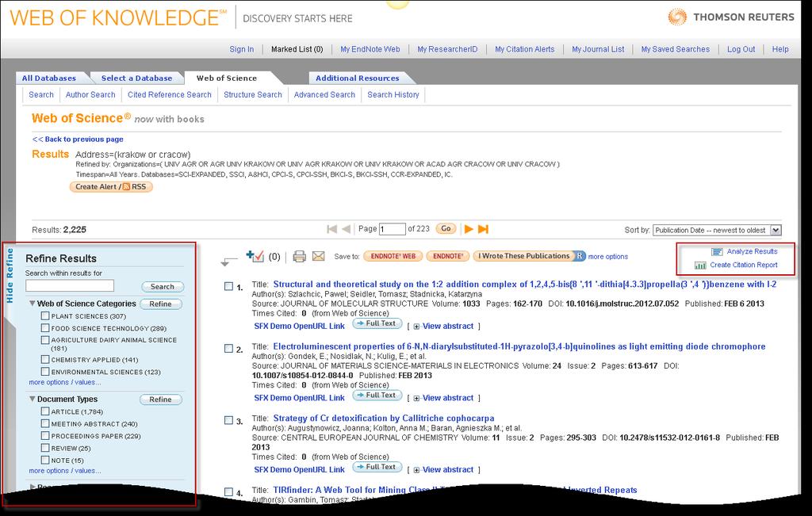Screen dimensions: 812x516
Task: Check the Environmental Sciences category
Action: (x=45, y=372)
